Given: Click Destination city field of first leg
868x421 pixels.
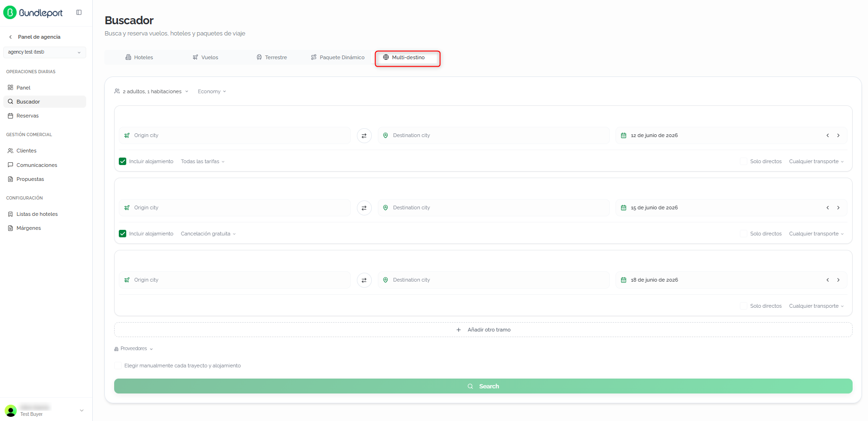Looking at the screenshot, I should pyautogui.click(x=493, y=135).
